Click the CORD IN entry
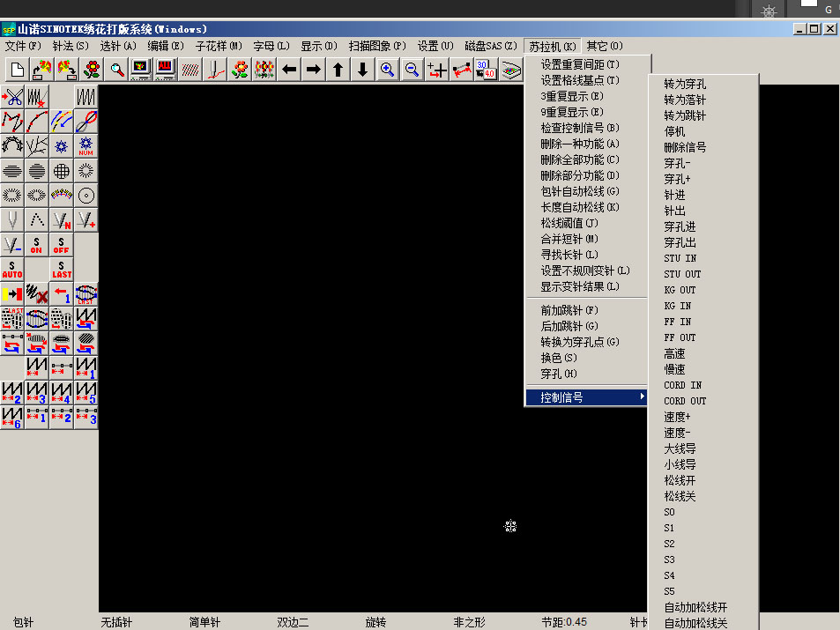 point(682,385)
